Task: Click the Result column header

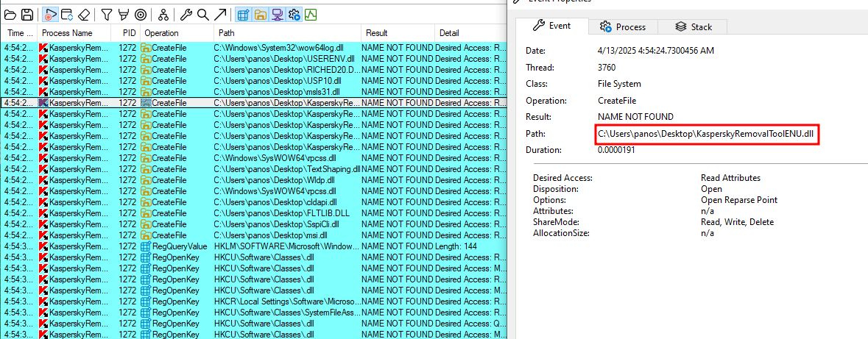Action: [398, 33]
